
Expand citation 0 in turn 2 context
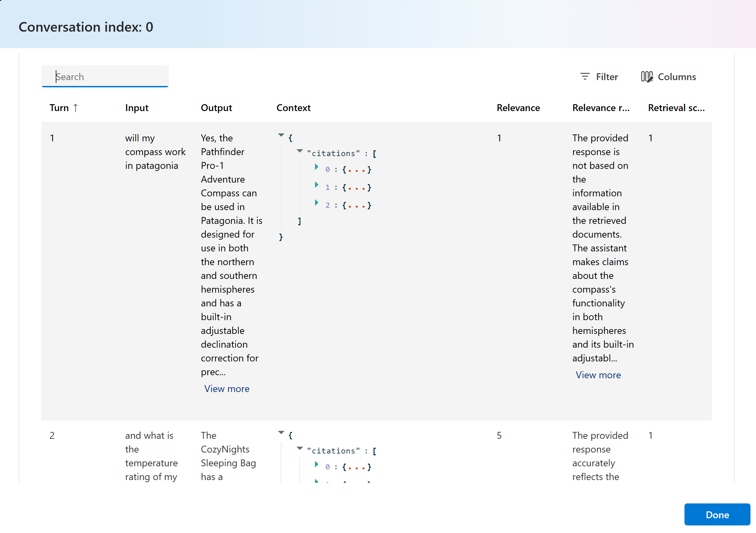pos(316,465)
